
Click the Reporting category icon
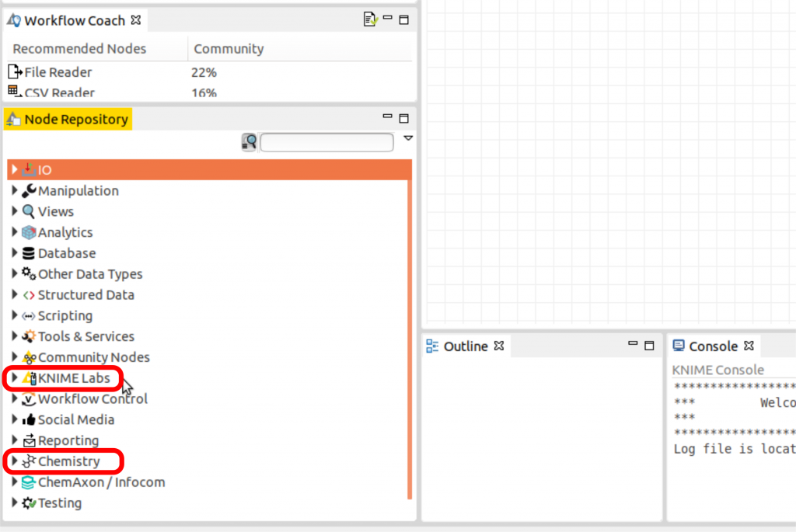point(29,440)
